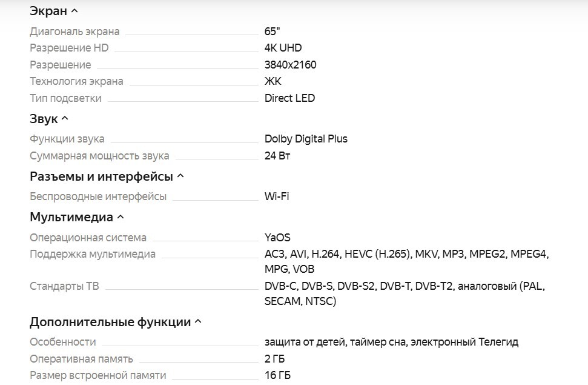Collapse the Экран section
The image size is (588, 385).
(x=74, y=11)
